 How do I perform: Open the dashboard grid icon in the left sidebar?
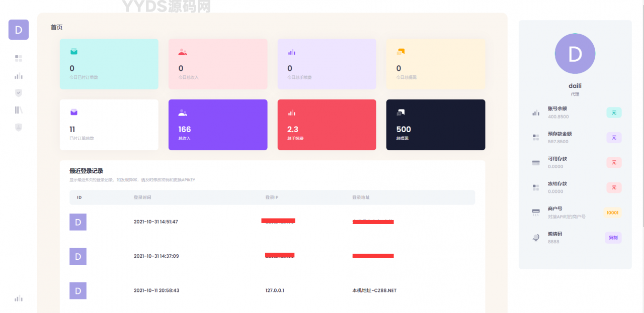point(19,58)
